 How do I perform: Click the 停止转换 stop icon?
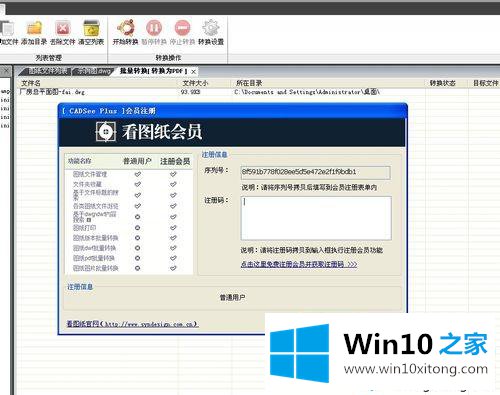point(182,28)
